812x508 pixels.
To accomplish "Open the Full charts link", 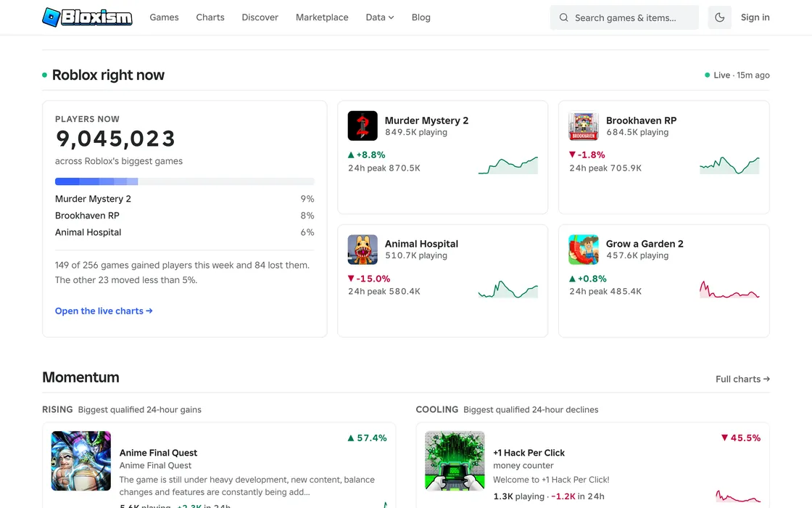I will tap(742, 379).
